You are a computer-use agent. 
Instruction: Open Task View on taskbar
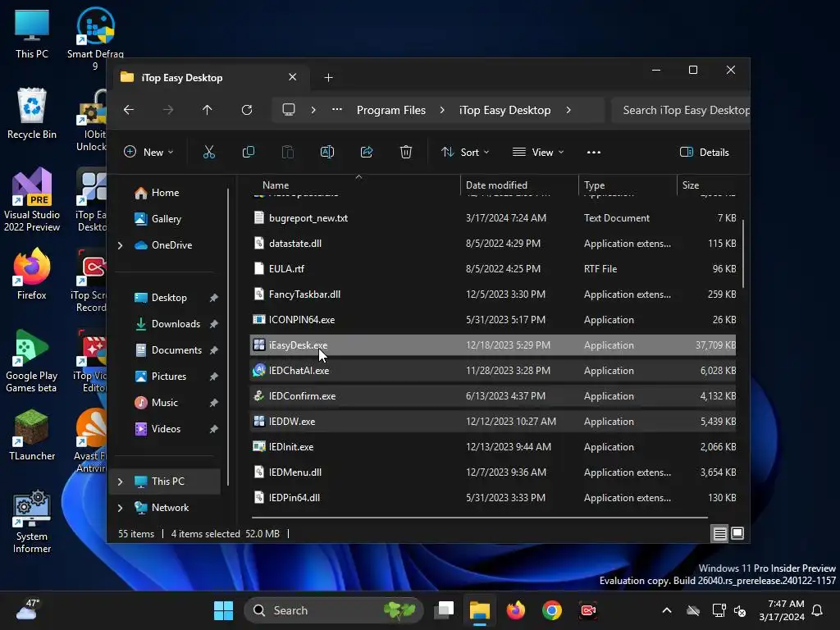tap(444, 610)
